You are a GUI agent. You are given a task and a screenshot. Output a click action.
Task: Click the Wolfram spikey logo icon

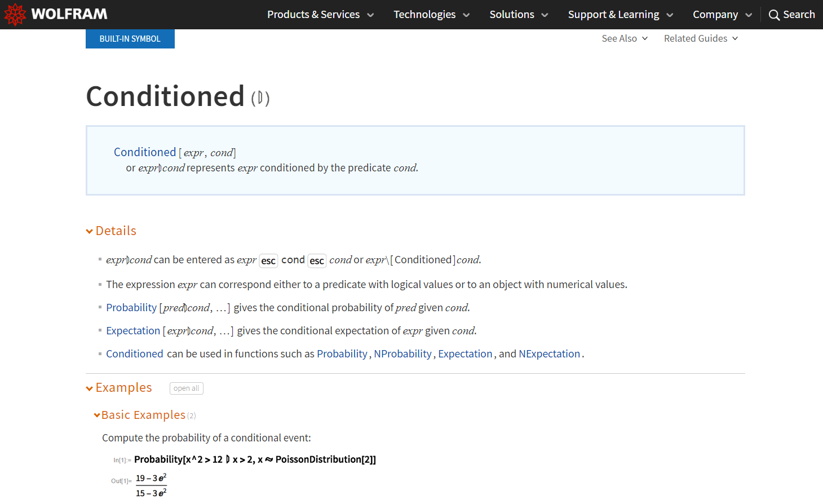click(15, 15)
